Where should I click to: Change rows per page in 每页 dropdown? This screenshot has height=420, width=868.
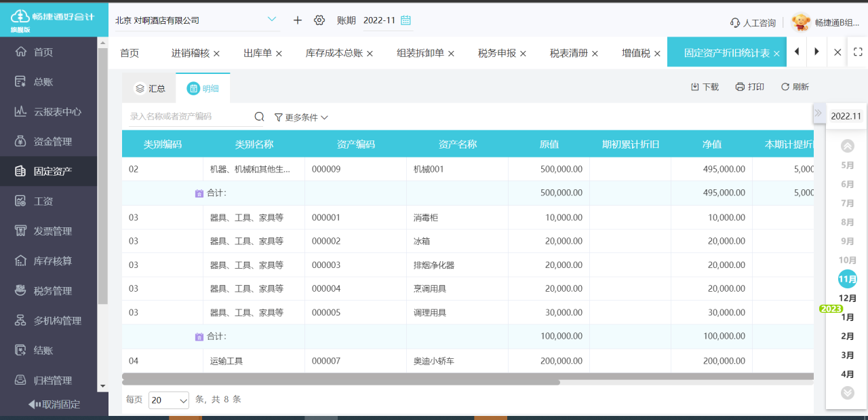click(168, 400)
